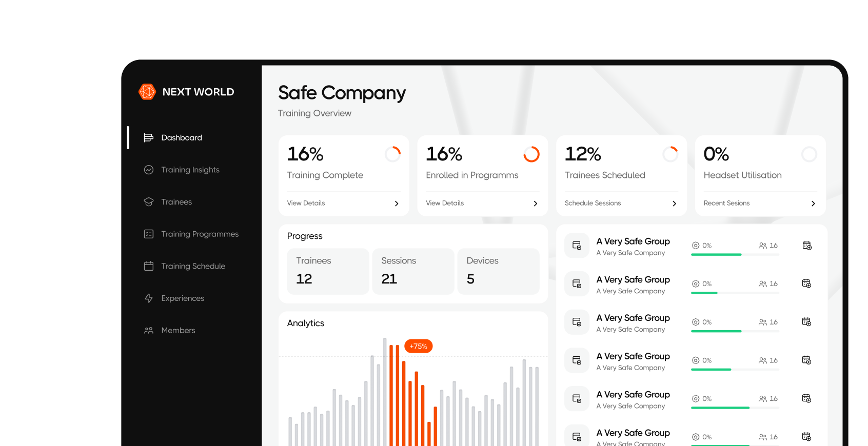Expand the Recent Sesions chevron arrow
This screenshot has height=446, width=868.
pyautogui.click(x=813, y=204)
